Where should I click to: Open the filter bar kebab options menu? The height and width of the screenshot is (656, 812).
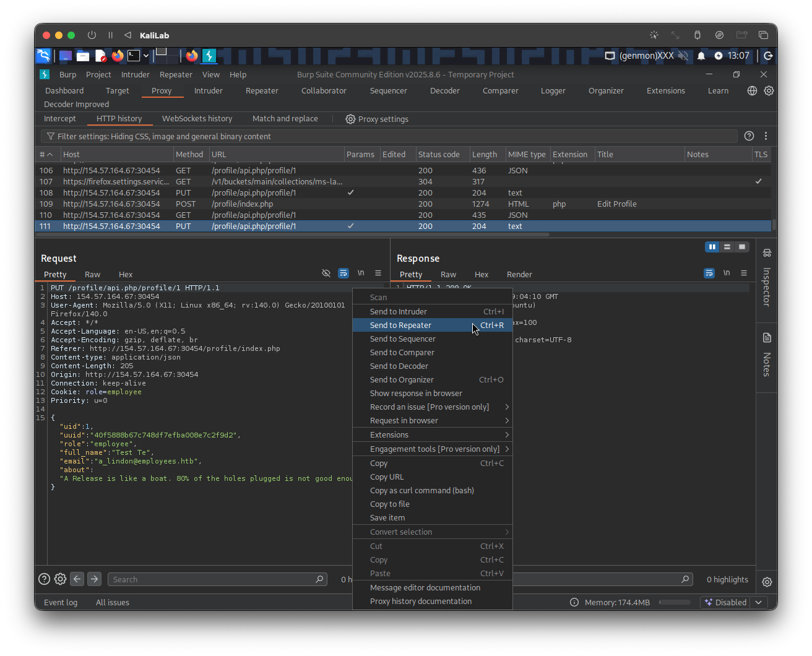click(x=766, y=136)
